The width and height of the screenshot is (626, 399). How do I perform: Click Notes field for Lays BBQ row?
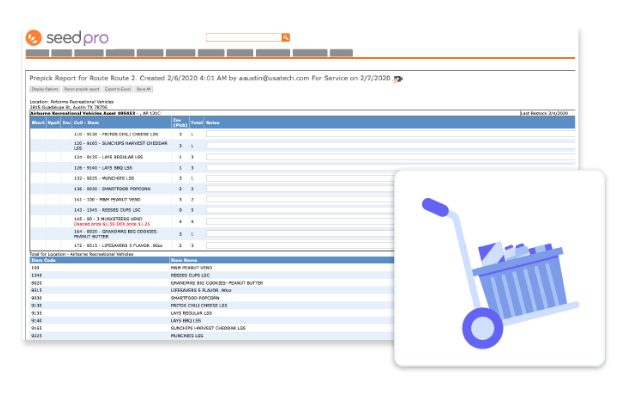tap(390, 168)
